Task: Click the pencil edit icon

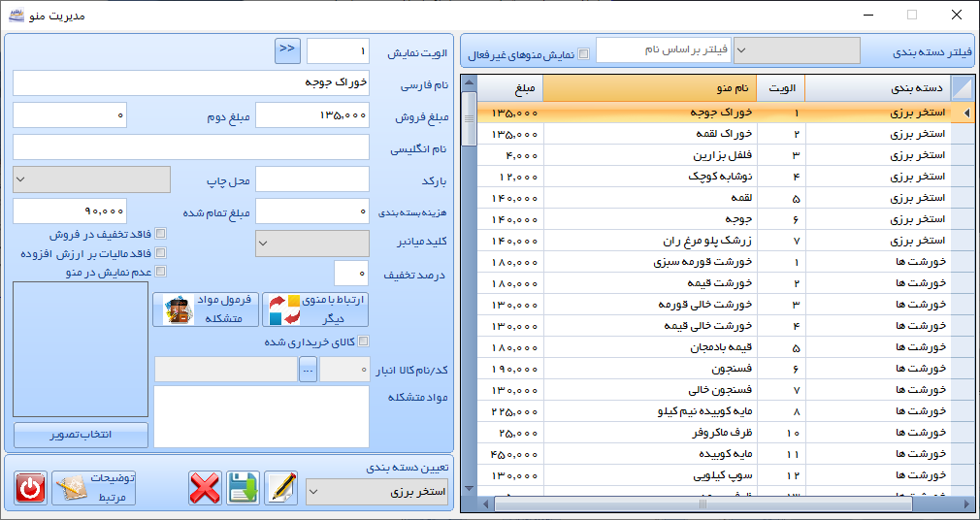Action: [x=281, y=488]
